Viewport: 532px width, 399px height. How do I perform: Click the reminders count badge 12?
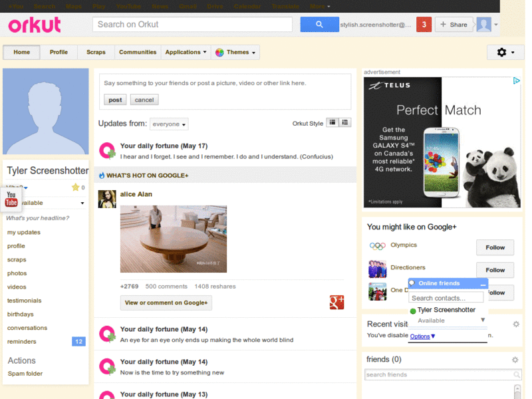pyautogui.click(x=78, y=341)
